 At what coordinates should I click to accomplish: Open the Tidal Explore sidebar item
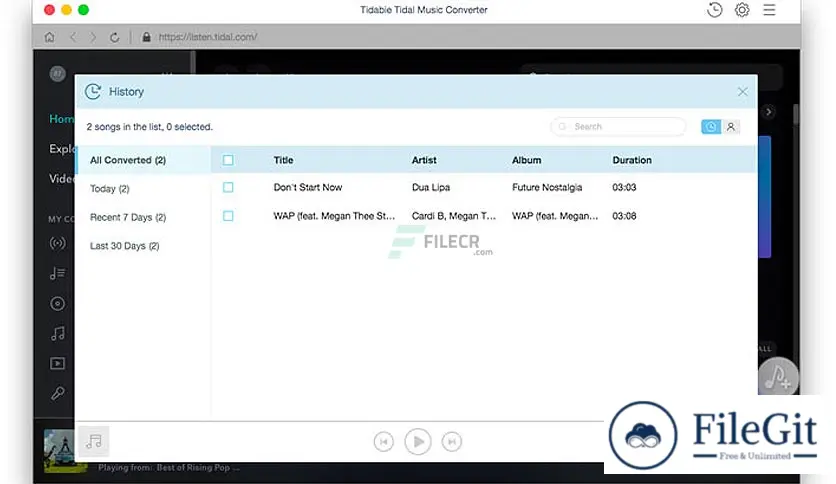coord(62,149)
